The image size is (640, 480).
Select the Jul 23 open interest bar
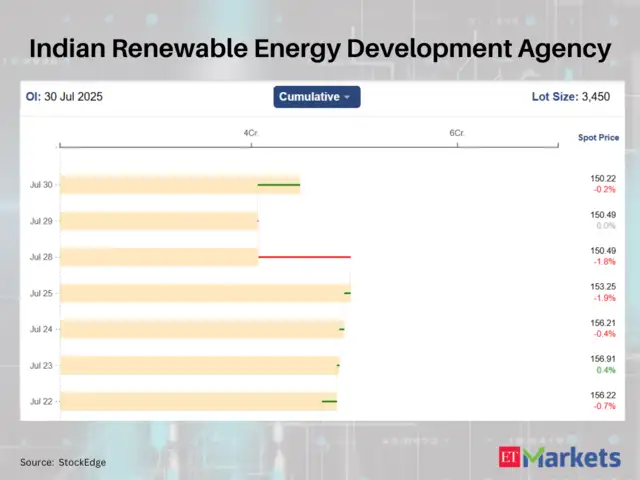(198, 365)
